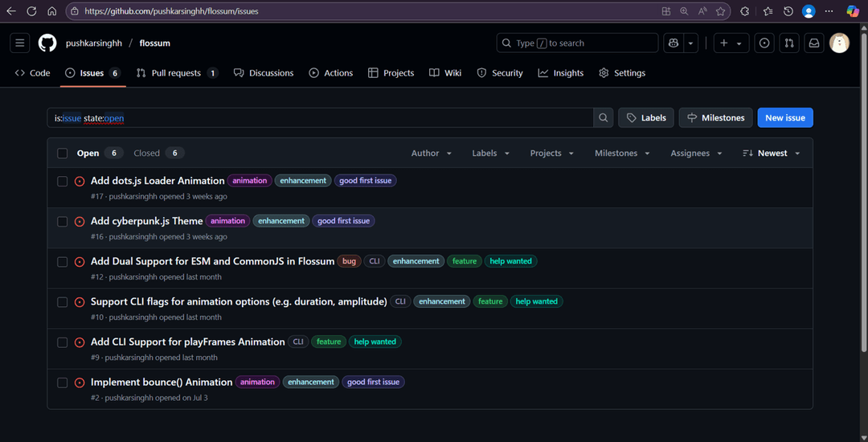Check the box for Add dots.js Loader Animation
Viewport: 868px width, 442px height.
coord(63,181)
